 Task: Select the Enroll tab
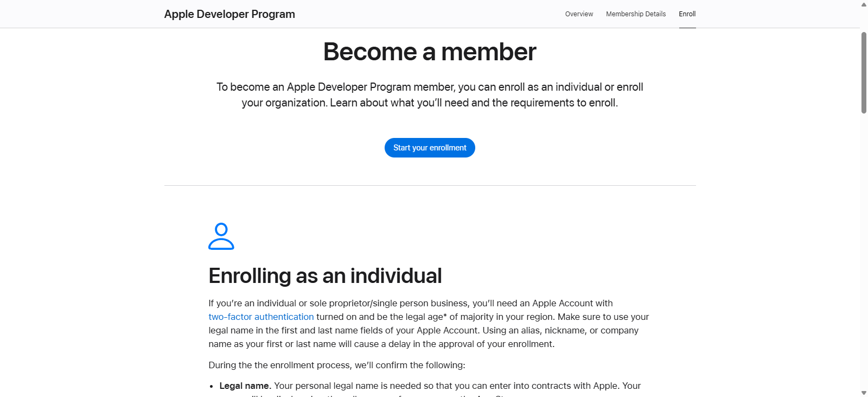[687, 14]
